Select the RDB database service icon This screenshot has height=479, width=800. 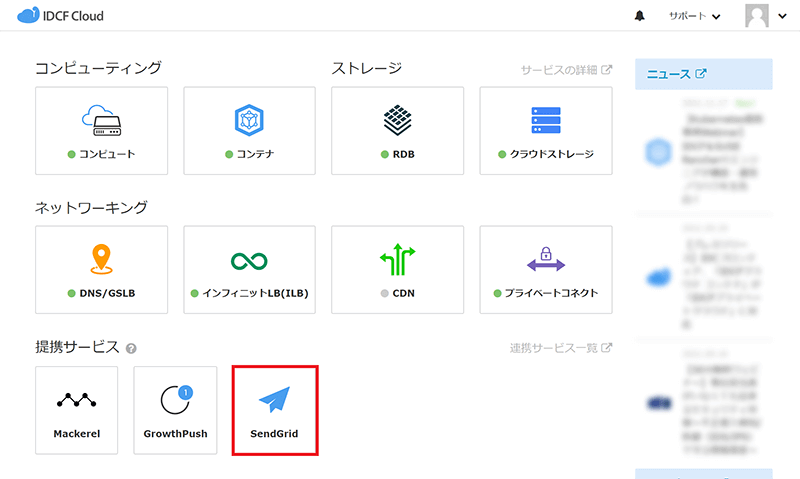coord(397,131)
